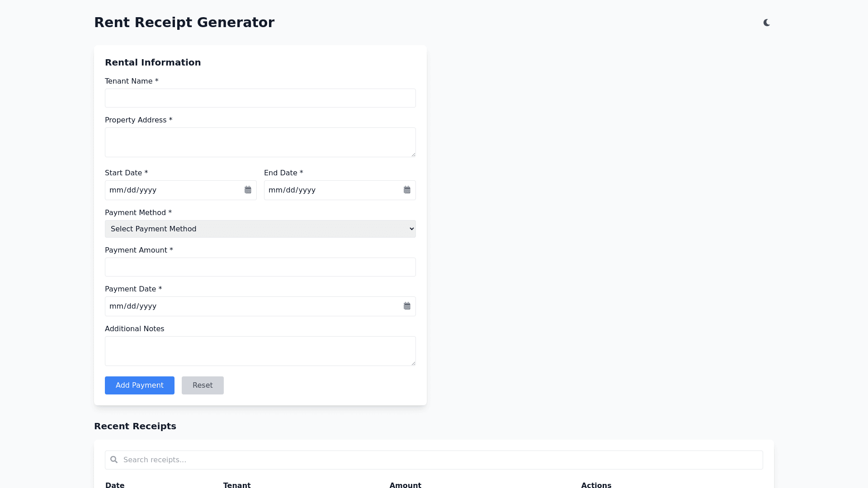Viewport: 868px width, 488px height.
Task: Click the magnifier icon in receipts search
Action: coord(114,460)
